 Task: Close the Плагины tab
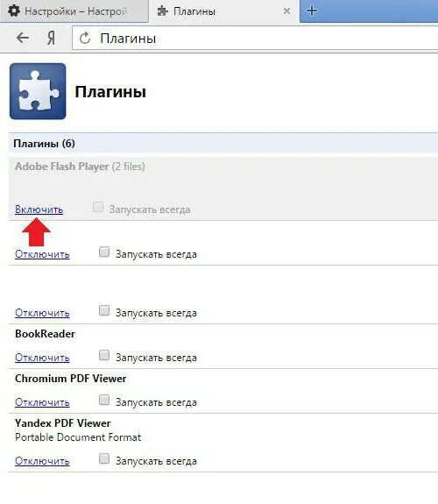286,11
